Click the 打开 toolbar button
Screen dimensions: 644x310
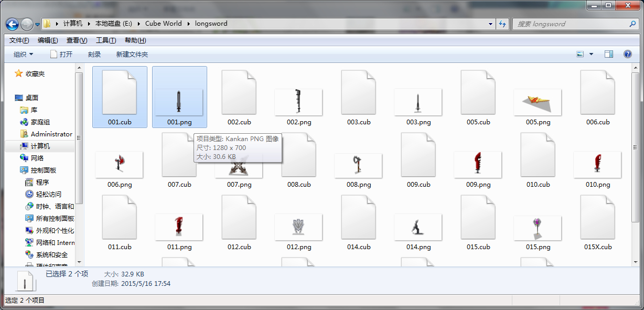[x=61, y=54]
